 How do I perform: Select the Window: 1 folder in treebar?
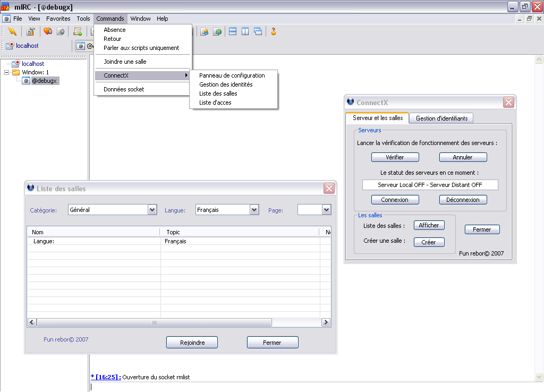(35, 72)
